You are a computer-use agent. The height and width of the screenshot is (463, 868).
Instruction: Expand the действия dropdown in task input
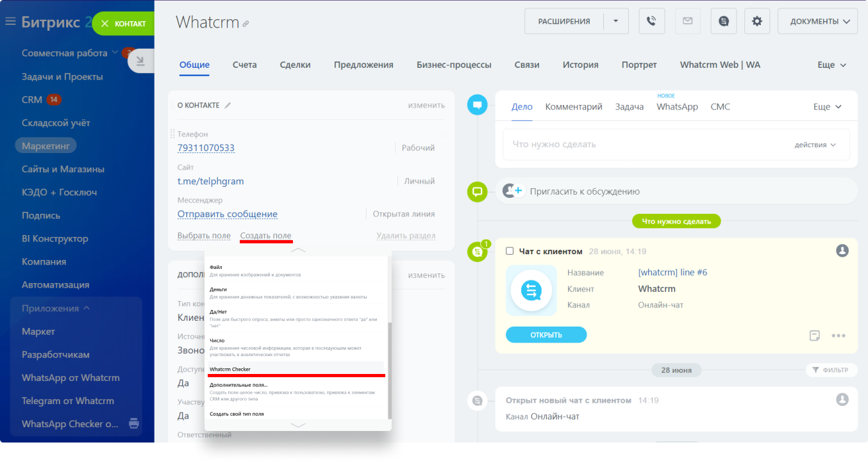tap(815, 145)
